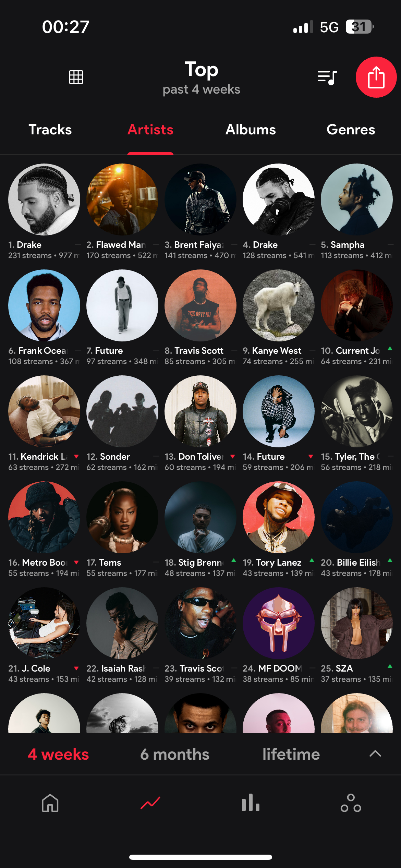Tap the Top past 4 weeks header

(201, 78)
